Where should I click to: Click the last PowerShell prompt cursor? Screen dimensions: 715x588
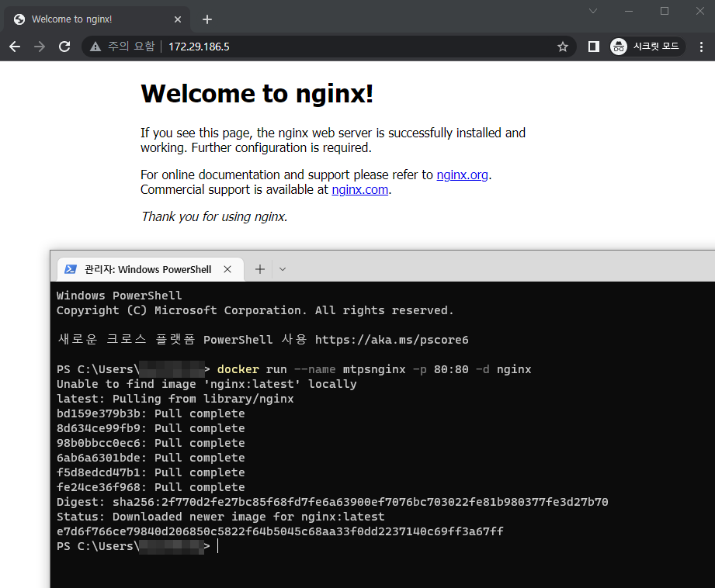click(218, 546)
